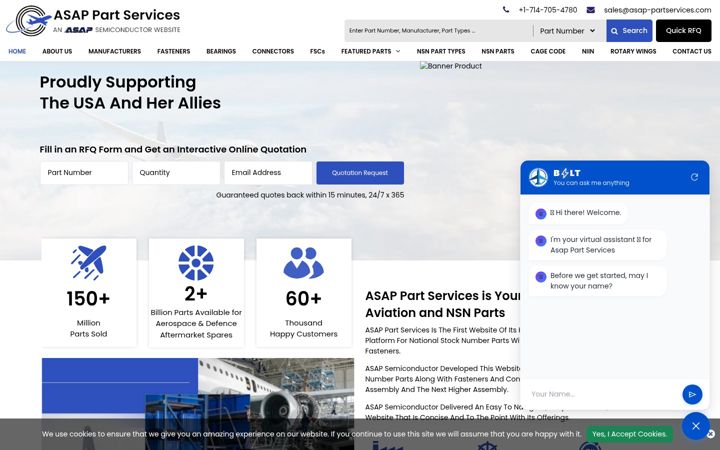Call the +1-714-705-4780 phone number link

pos(548,10)
